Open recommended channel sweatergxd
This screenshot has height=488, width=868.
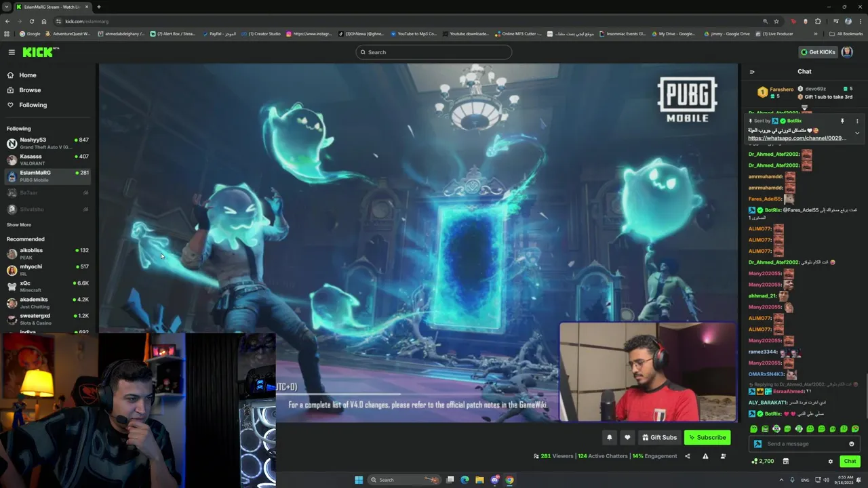pos(47,319)
